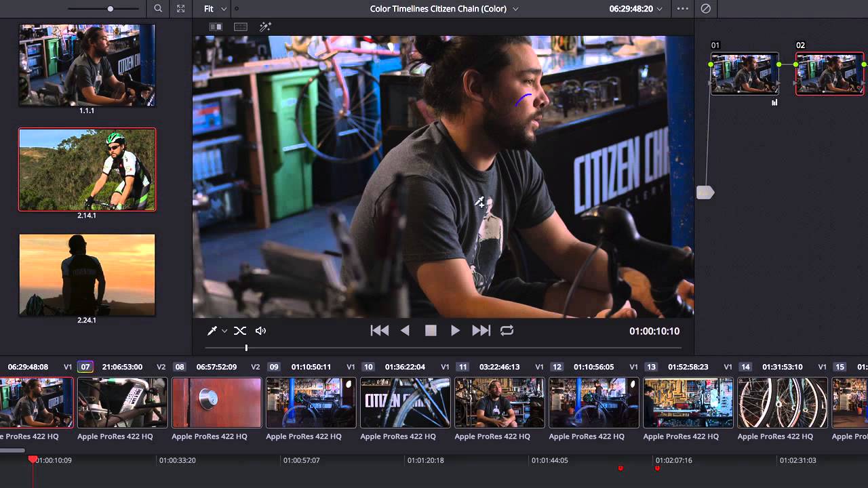Click the red mini-timeline playhead
Screen dimensions: 868x488
pyautogui.click(x=33, y=460)
